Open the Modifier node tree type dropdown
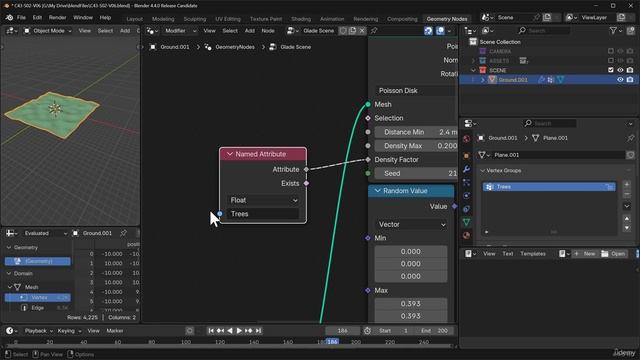Screen dimensions: 640x360 [x=180, y=31]
